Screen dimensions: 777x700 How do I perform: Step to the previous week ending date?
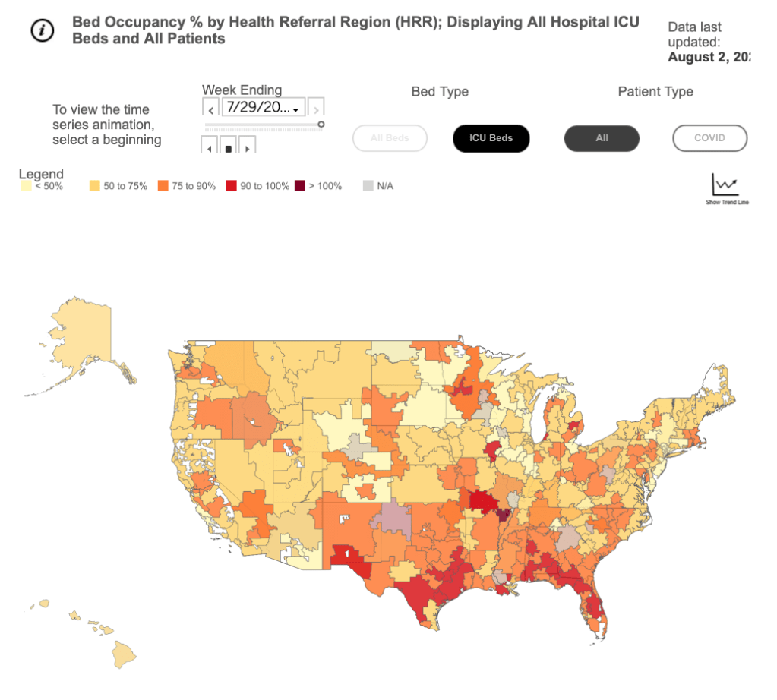[211, 108]
